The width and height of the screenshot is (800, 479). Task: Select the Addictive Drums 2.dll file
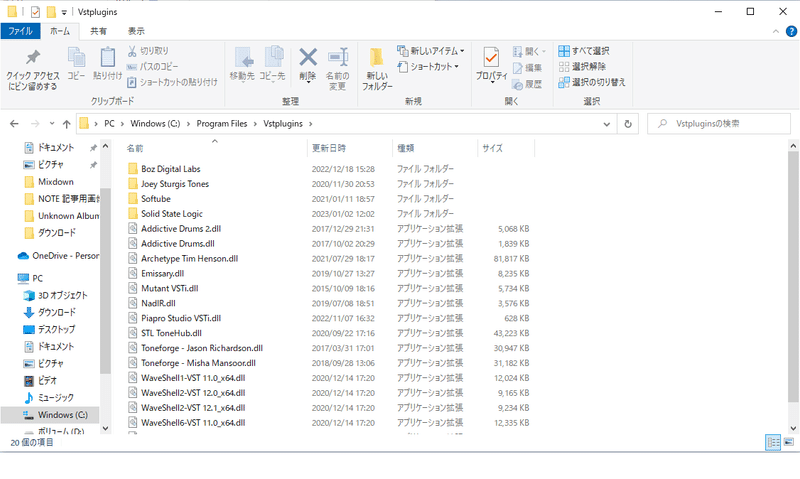[x=181, y=229]
